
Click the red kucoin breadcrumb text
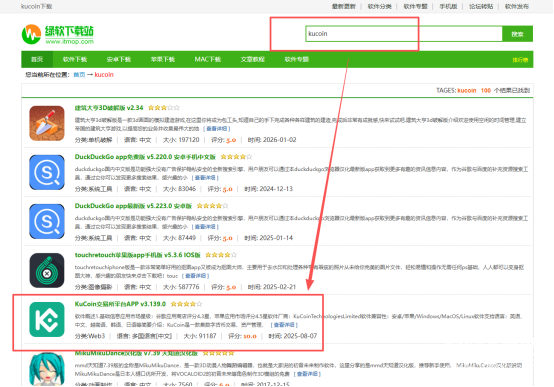[104, 75]
